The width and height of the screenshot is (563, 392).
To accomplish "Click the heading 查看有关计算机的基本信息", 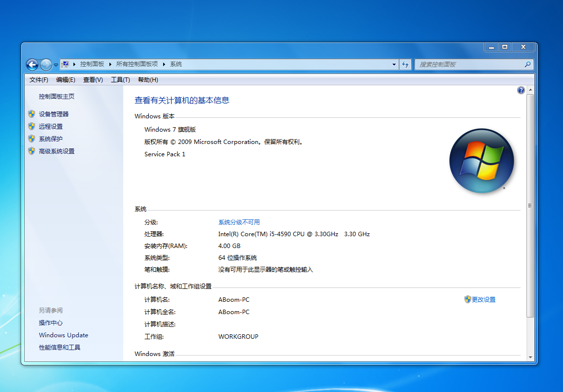I will tap(182, 101).
